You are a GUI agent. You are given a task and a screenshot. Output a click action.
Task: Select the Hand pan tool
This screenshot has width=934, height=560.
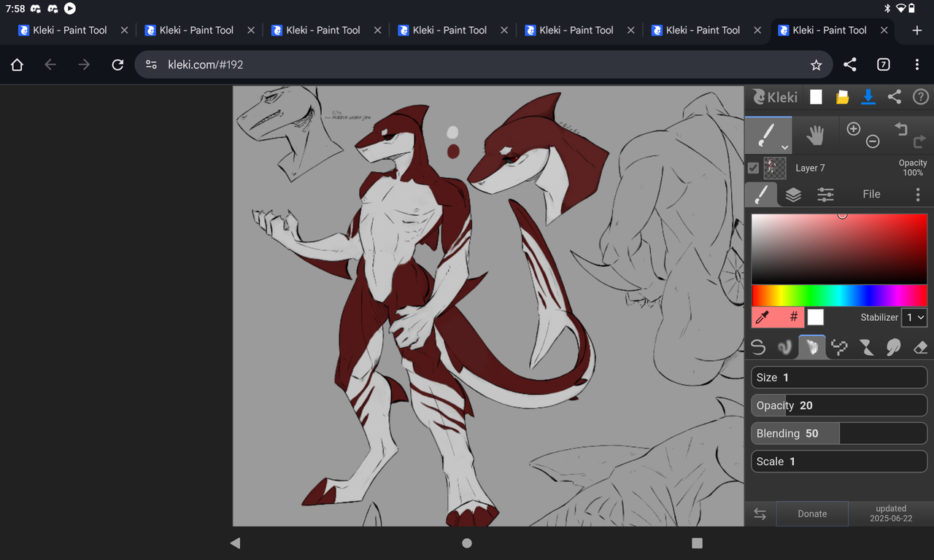coord(815,135)
